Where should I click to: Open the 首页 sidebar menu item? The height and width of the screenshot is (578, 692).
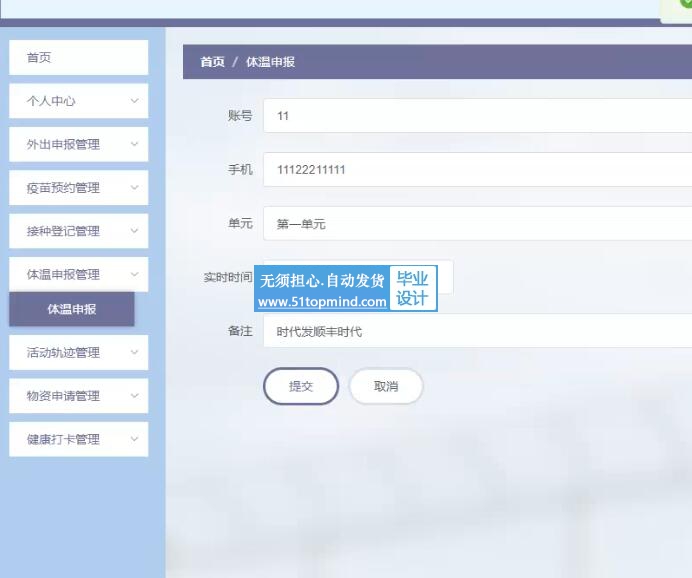click(x=79, y=57)
